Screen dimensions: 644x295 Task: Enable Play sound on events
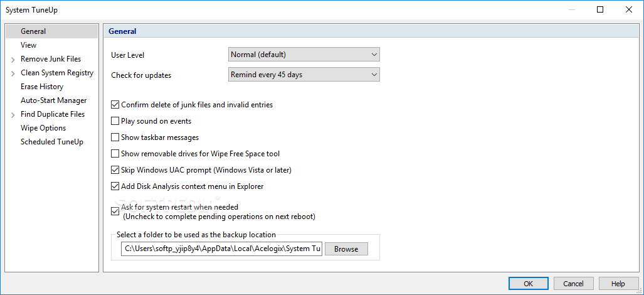(115, 121)
